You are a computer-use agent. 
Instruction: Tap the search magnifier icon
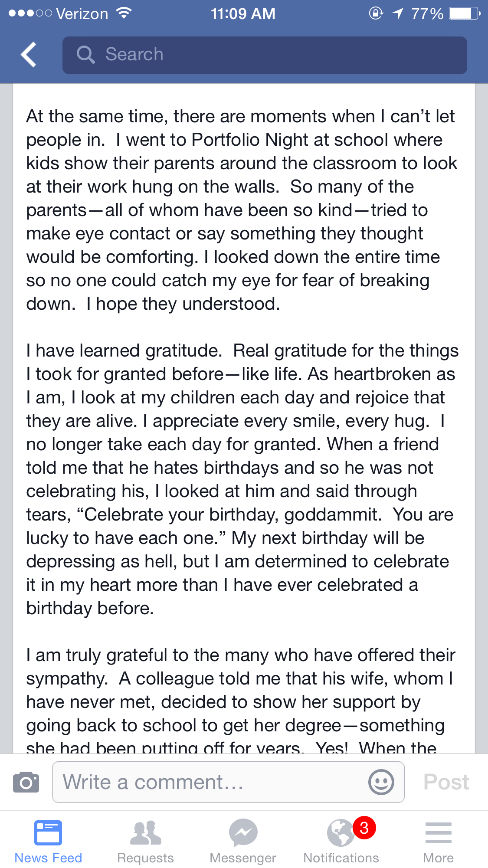click(85, 55)
